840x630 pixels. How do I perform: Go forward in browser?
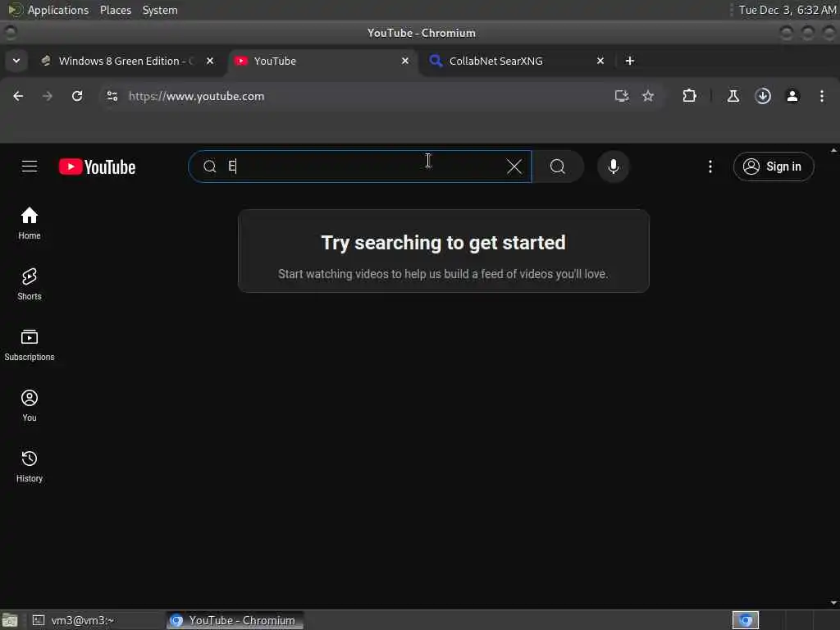click(x=47, y=96)
